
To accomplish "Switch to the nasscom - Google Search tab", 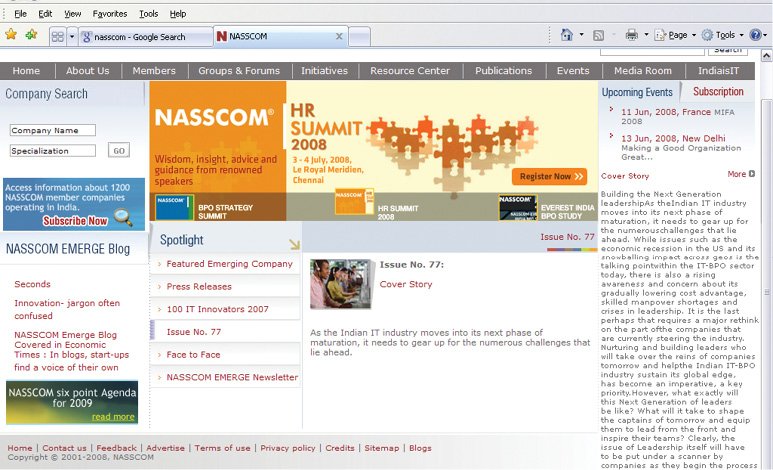I will pos(145,37).
